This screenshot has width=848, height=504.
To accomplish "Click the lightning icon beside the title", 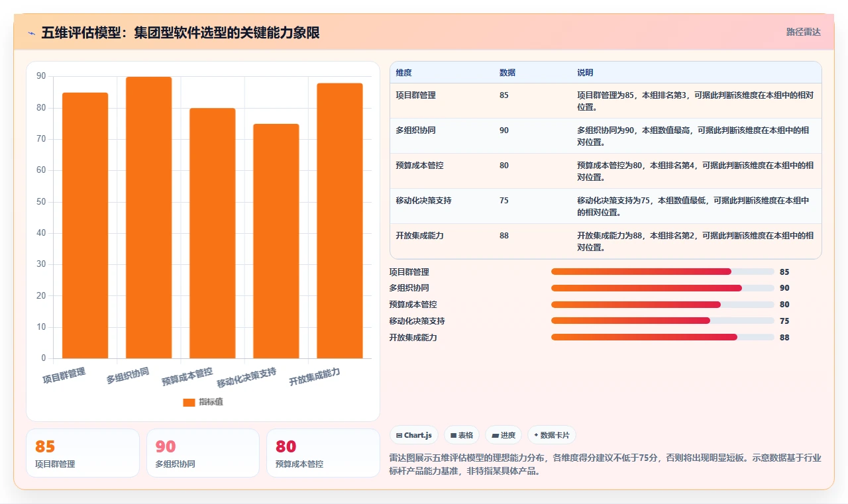I will tap(32, 32).
